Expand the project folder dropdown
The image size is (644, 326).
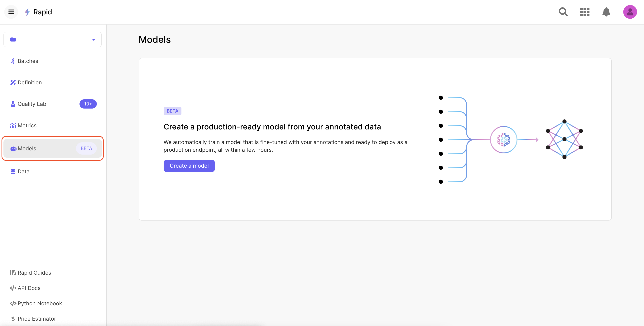click(x=52, y=40)
